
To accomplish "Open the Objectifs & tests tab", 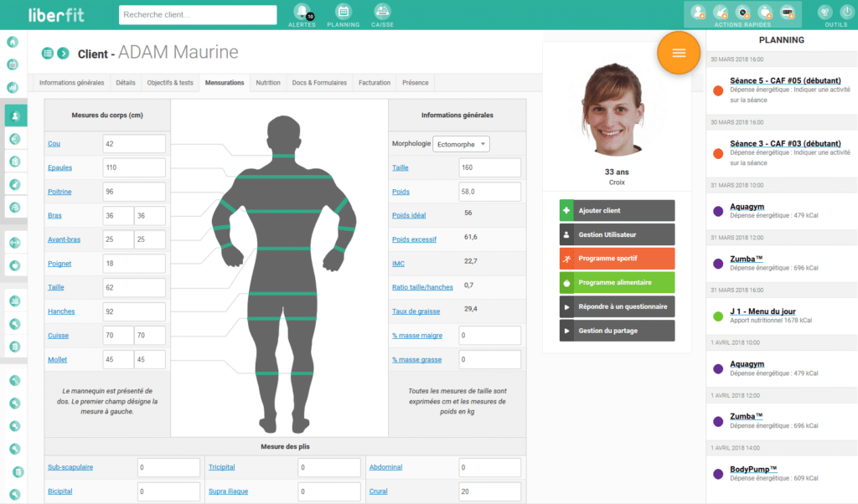I will coord(170,83).
